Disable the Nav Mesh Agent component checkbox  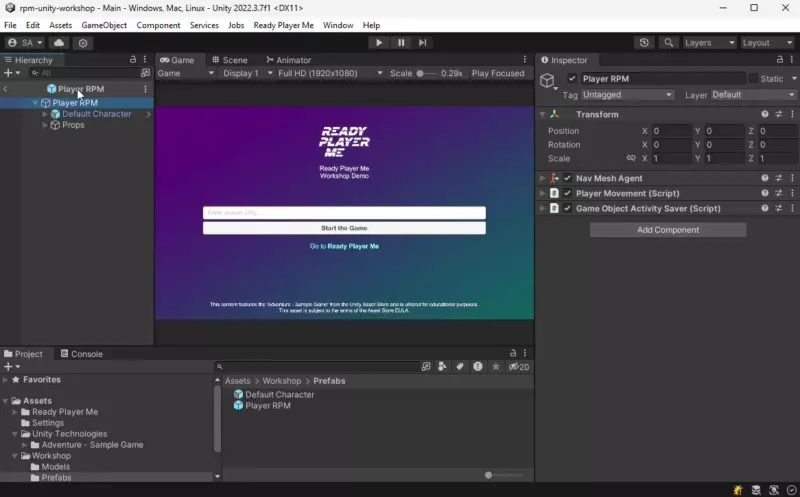[x=567, y=178]
